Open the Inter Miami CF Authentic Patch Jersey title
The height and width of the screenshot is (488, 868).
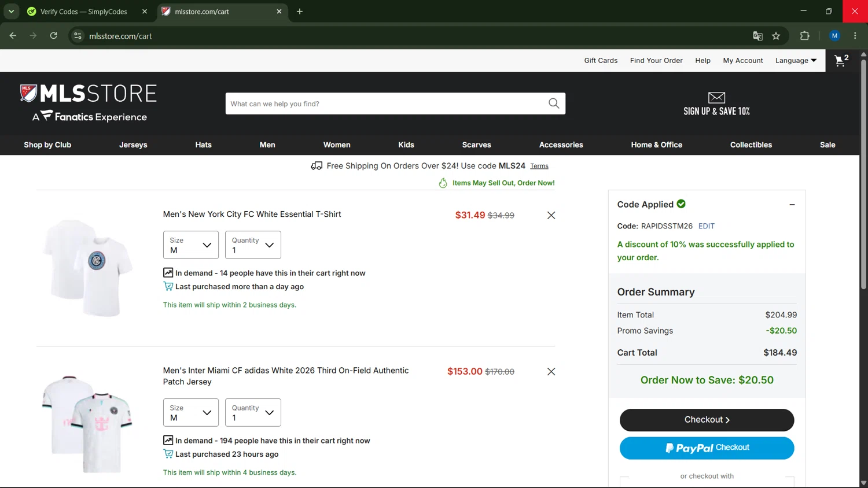pyautogui.click(x=286, y=376)
